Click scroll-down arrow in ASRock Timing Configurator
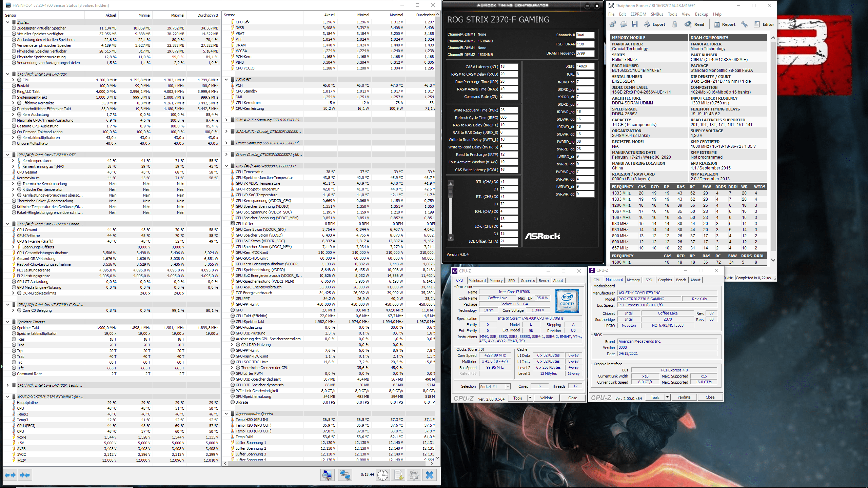 [x=451, y=238]
